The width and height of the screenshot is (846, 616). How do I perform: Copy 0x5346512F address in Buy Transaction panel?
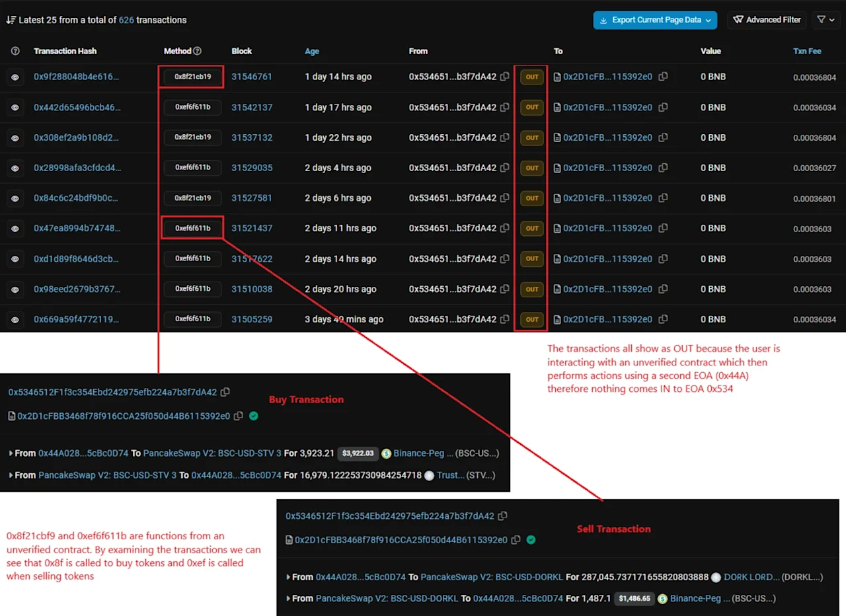[225, 392]
